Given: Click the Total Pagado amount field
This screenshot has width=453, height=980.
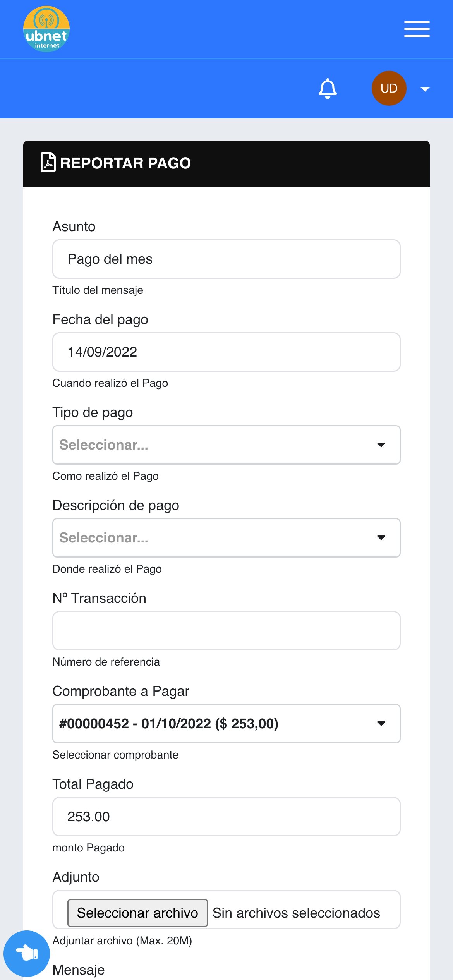Looking at the screenshot, I should 226,817.
